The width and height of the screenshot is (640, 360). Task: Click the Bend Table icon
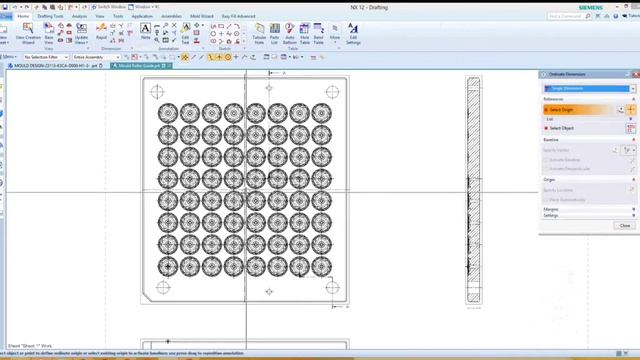[318, 33]
